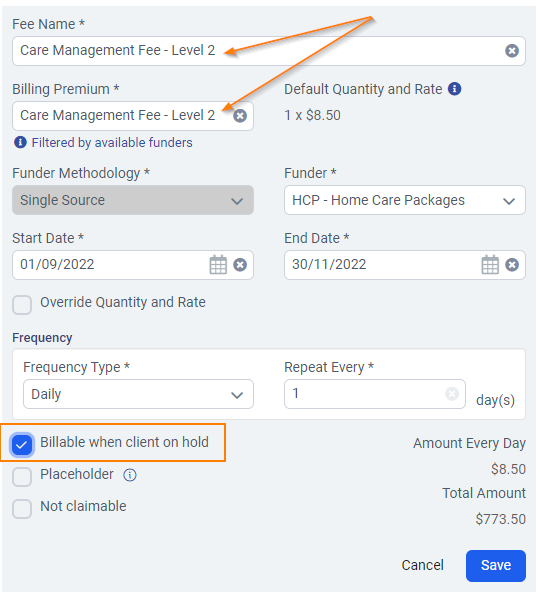Clear the Start Date value
The image size is (544, 595).
(x=240, y=264)
